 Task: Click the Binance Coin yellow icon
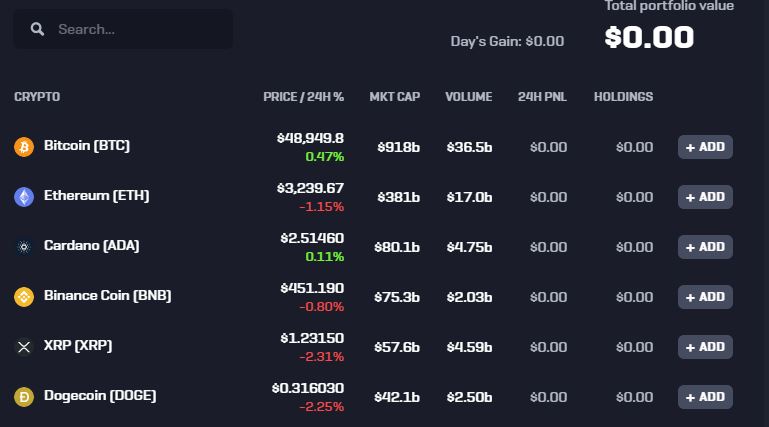pyautogui.click(x=24, y=297)
